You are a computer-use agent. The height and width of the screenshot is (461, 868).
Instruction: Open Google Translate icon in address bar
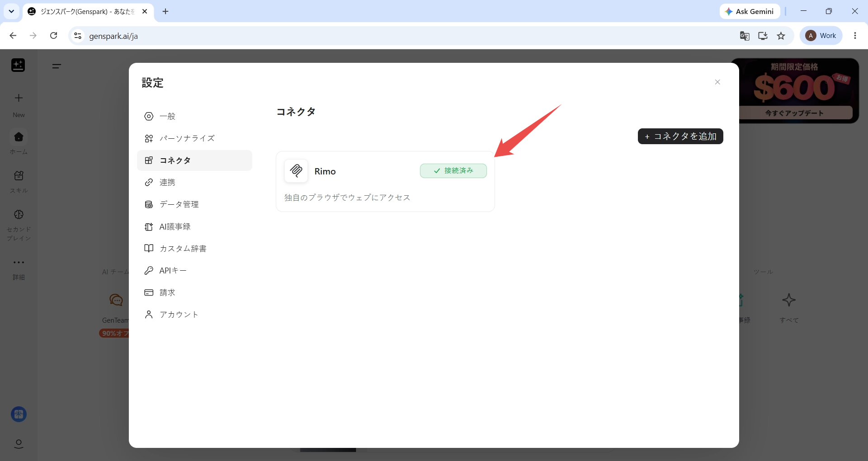(x=745, y=36)
